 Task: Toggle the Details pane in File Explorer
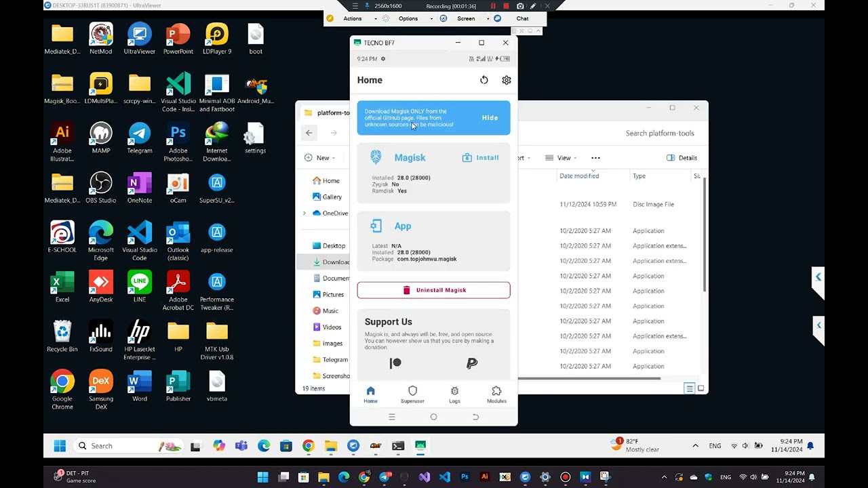click(x=682, y=158)
